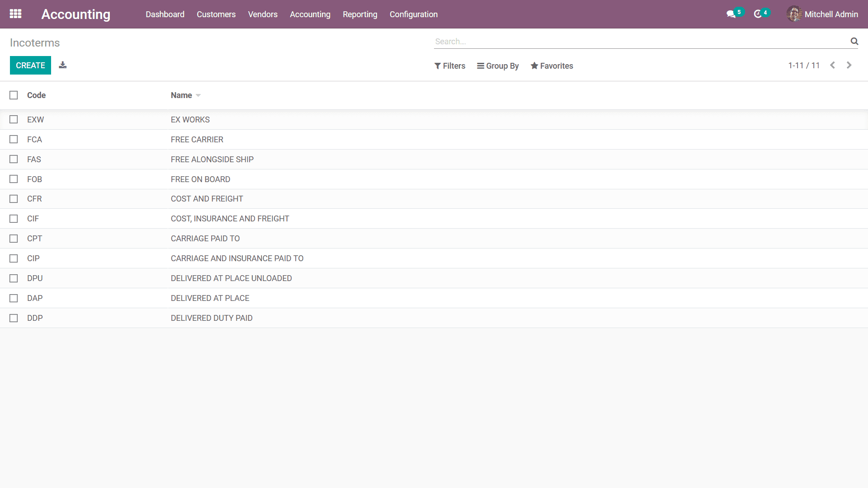Image resolution: width=868 pixels, height=488 pixels.
Task: Check the CIF row checkbox
Action: (14, 219)
